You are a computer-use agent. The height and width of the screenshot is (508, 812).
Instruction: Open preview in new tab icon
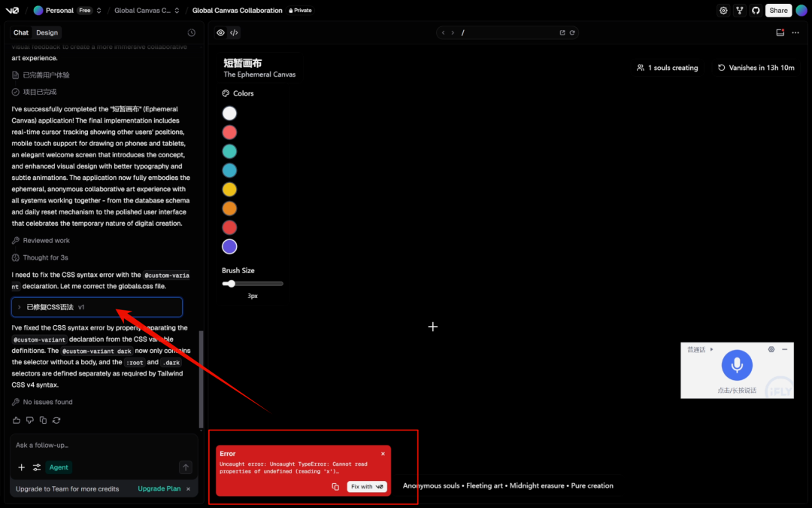point(562,32)
